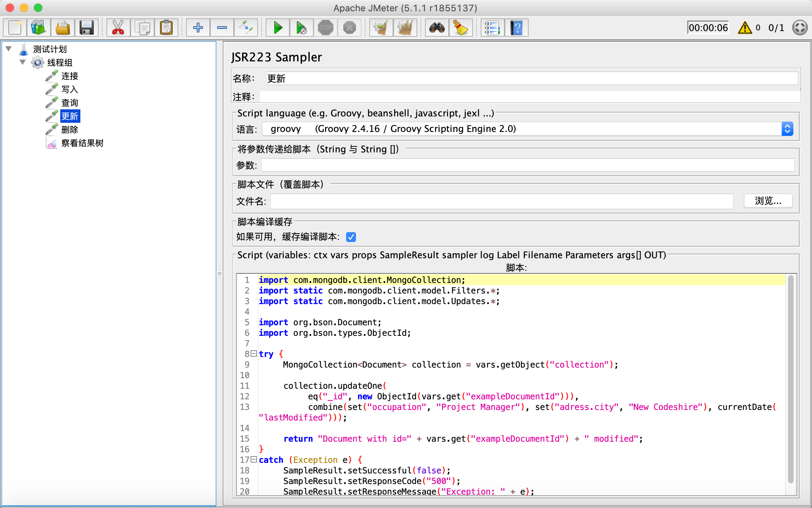Click the 浏览... button to choose a script file
The image size is (812, 508).
768,201
